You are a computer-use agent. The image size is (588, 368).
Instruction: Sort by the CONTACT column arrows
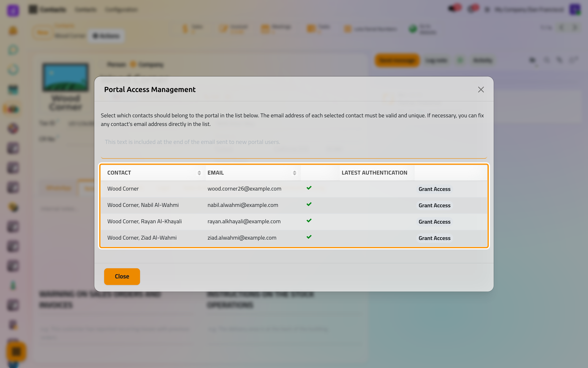click(x=199, y=173)
